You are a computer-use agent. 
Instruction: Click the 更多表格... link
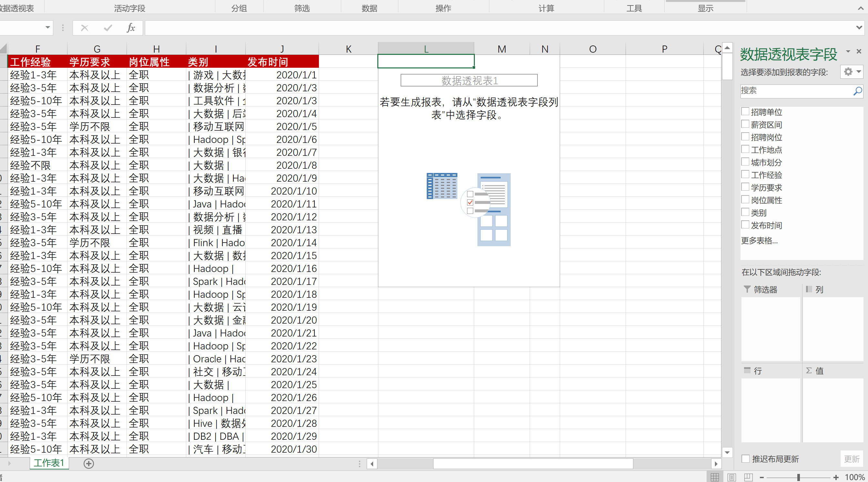[x=759, y=240]
